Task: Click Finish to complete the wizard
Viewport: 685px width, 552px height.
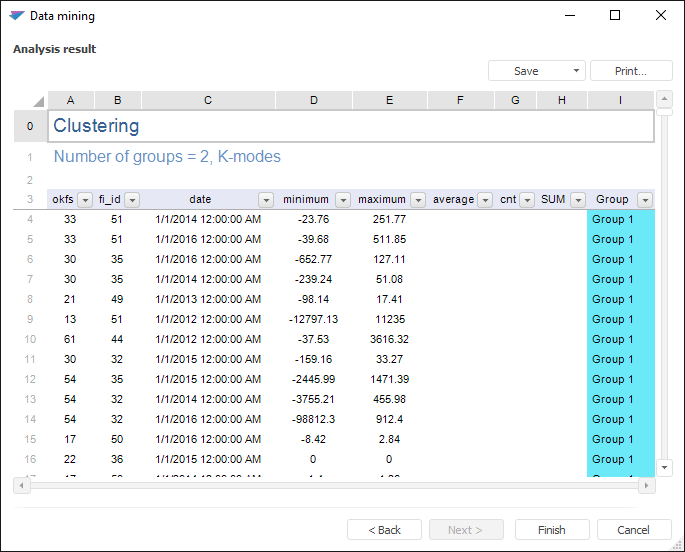Action: click(551, 530)
